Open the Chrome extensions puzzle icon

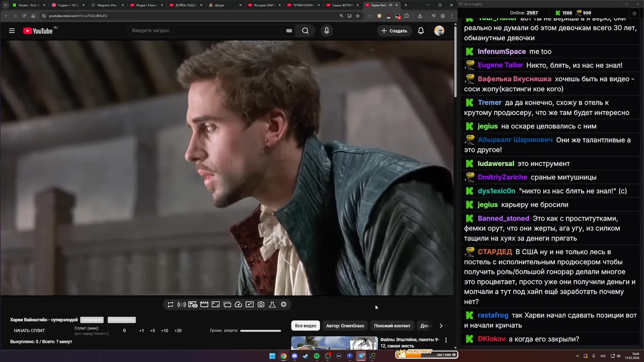pos(407,16)
